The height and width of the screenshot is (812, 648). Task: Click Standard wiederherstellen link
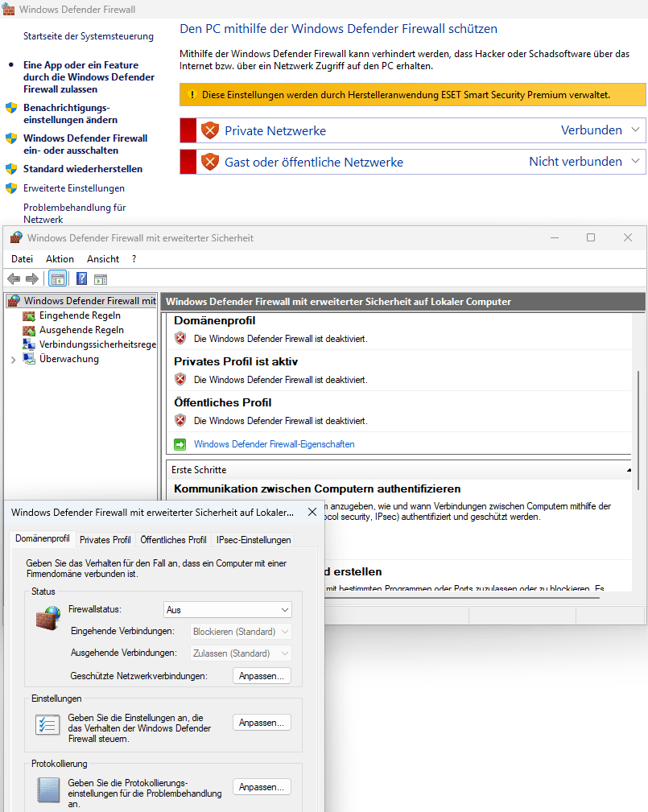click(83, 169)
